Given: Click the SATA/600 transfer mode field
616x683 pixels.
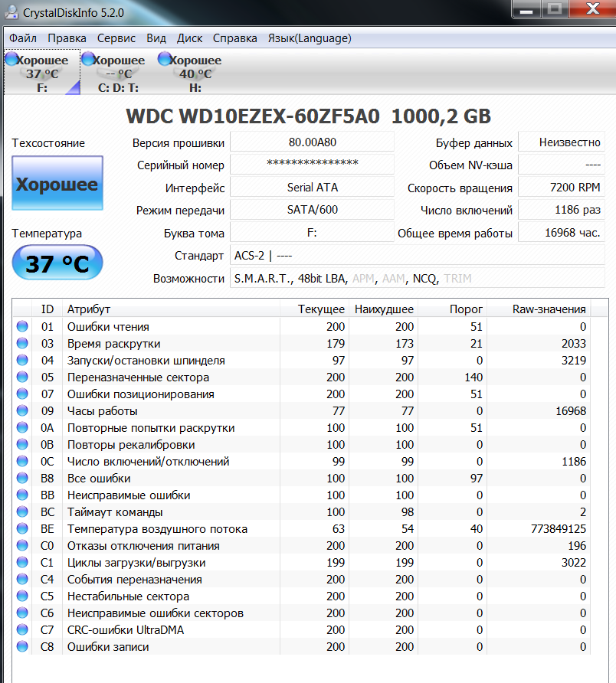Looking at the screenshot, I should 312,210.
